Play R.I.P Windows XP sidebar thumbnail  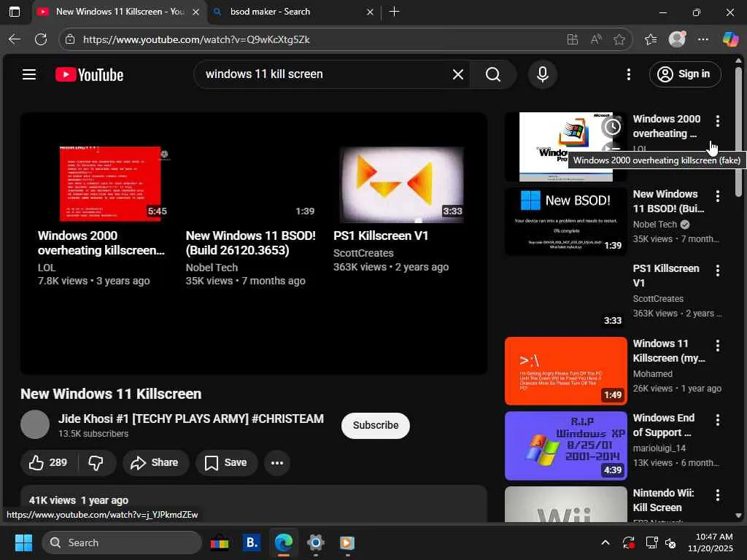565,446
